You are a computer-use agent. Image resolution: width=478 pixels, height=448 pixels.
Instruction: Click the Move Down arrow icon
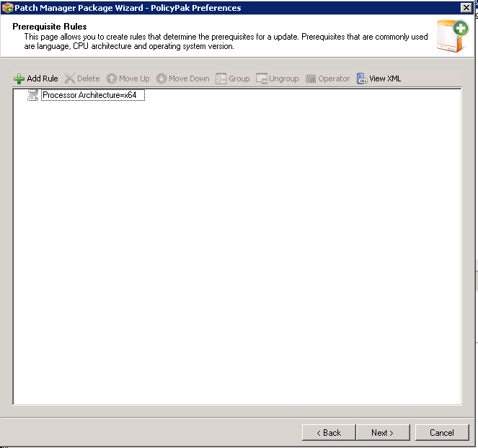161,79
